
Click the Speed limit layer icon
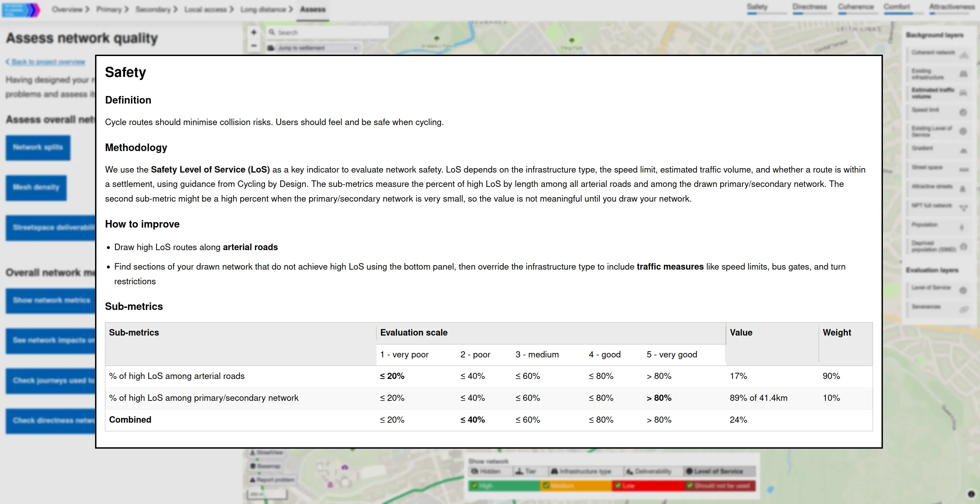(963, 112)
